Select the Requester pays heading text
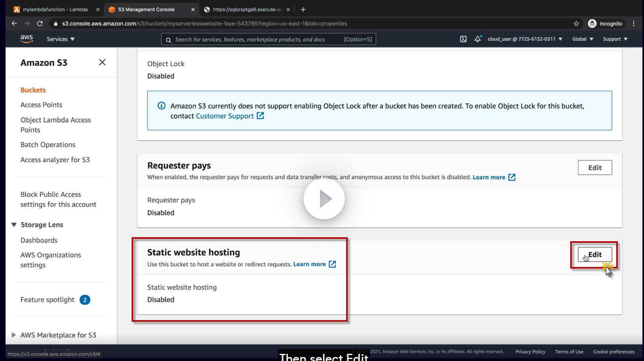Image resolution: width=644 pixels, height=361 pixels. tap(179, 165)
